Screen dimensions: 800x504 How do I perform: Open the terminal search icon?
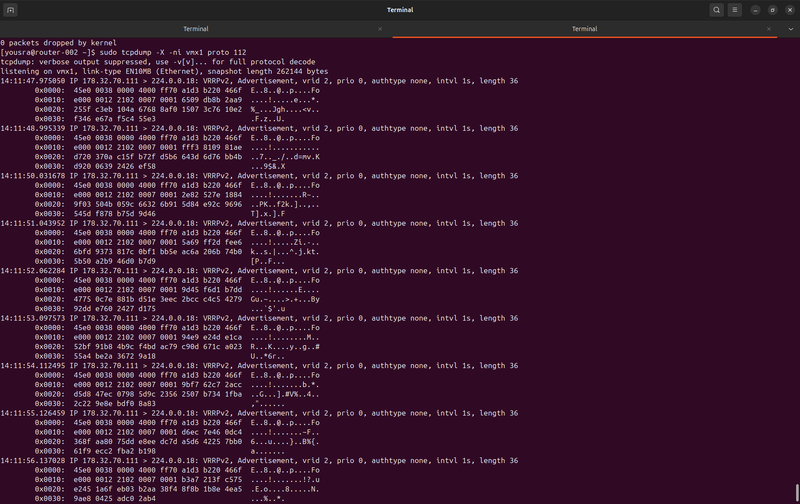716,10
